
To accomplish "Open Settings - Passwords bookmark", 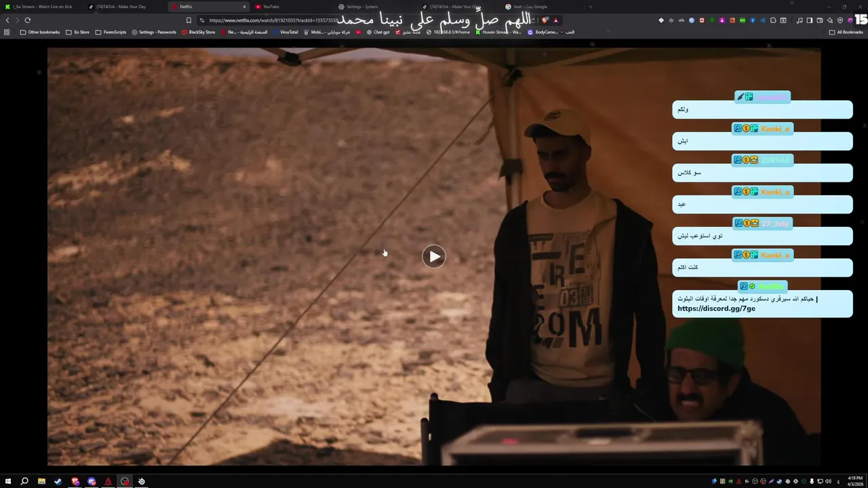I will (153, 32).
